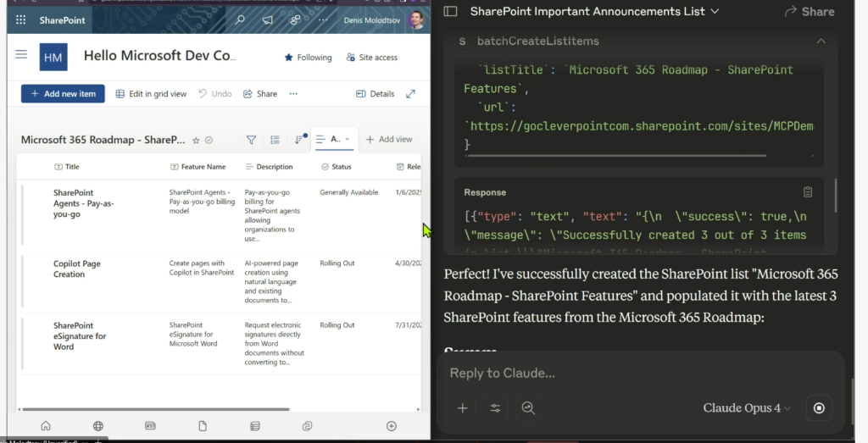Switch to Edit in grid view

click(x=151, y=94)
